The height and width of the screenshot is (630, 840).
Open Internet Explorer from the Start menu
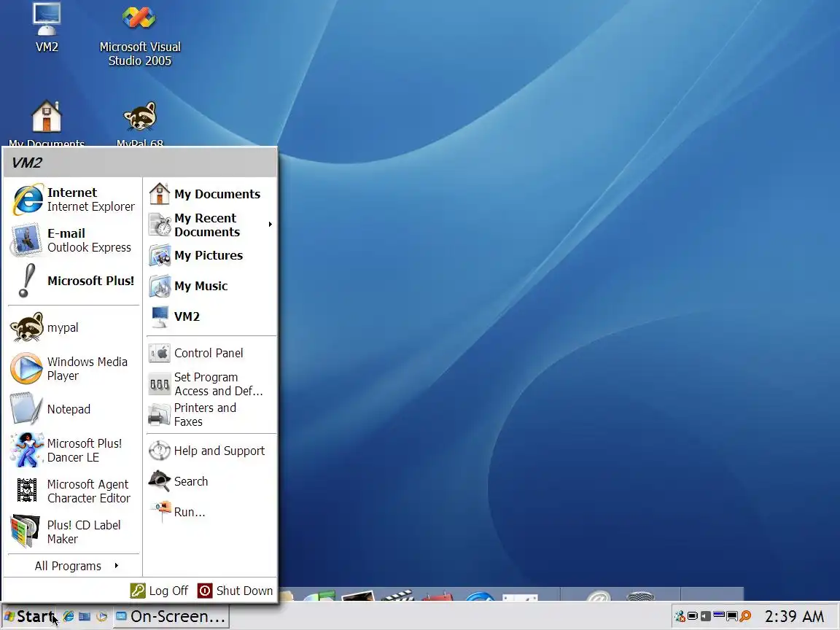(74, 199)
